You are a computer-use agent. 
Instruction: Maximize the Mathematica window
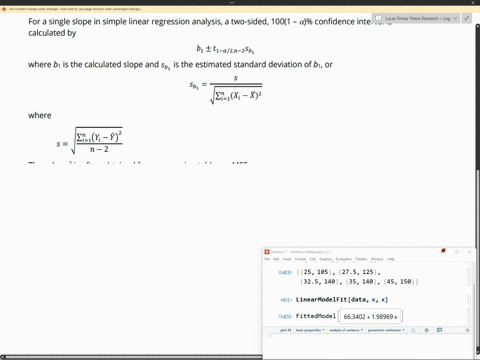457,252
